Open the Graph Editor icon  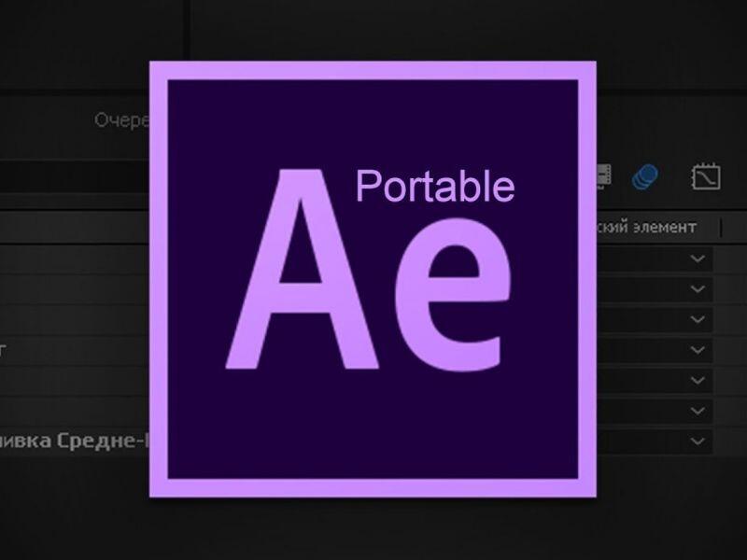[x=706, y=176]
